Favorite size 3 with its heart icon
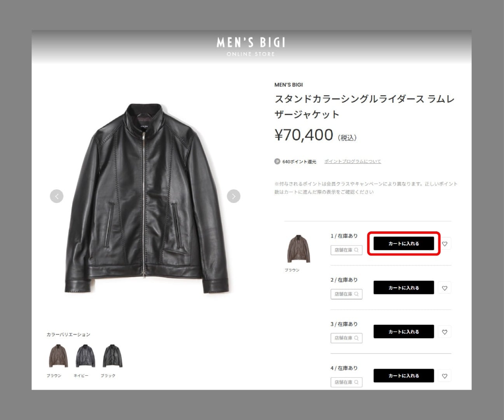 [x=445, y=332]
